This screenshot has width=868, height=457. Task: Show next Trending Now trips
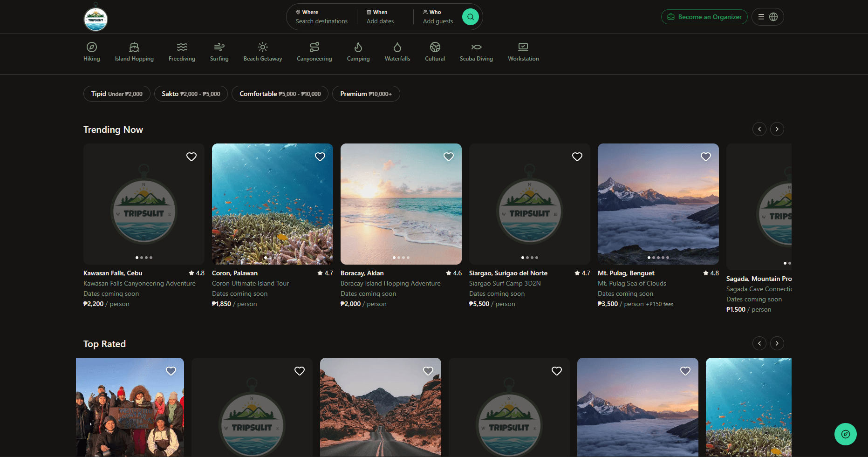pos(777,129)
